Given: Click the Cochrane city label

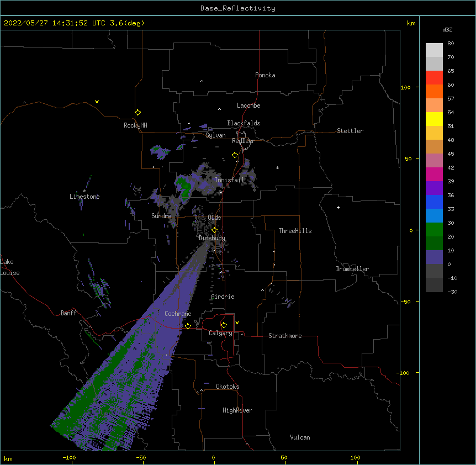Looking at the screenshot, I should [x=178, y=314].
